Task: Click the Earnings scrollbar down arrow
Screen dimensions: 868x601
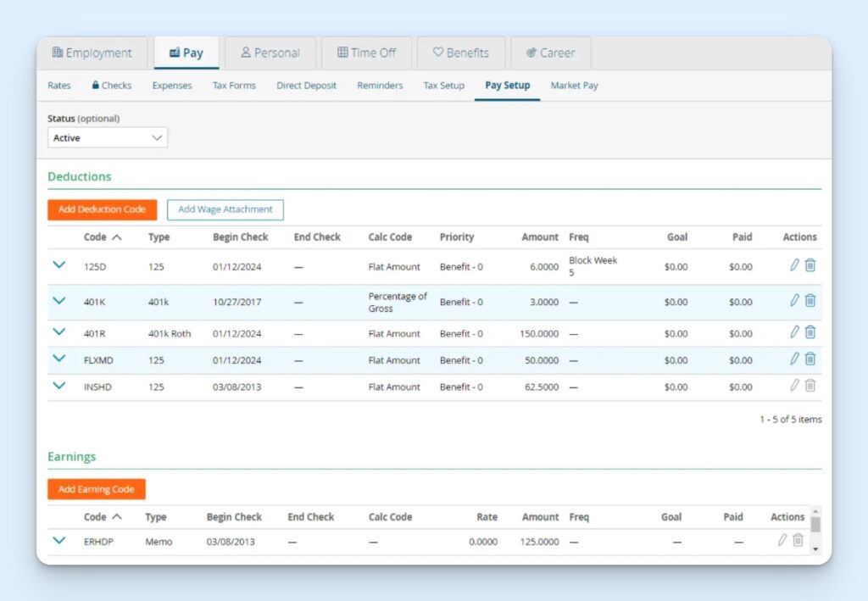Action: pyautogui.click(x=815, y=549)
